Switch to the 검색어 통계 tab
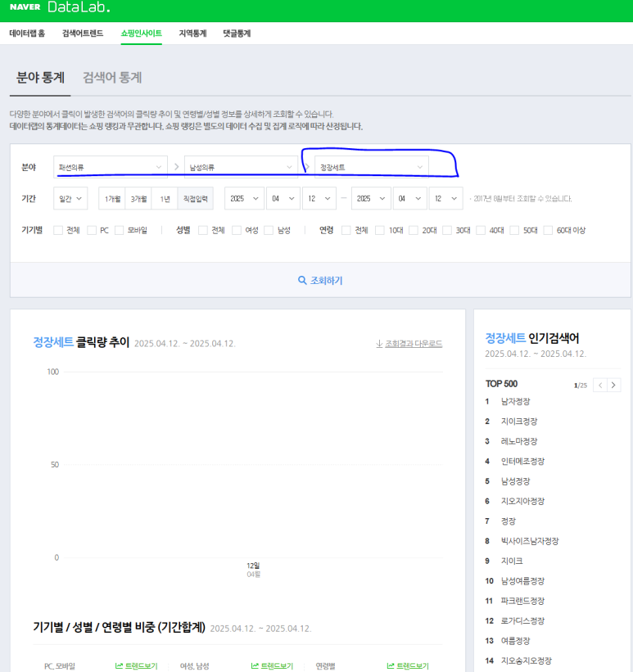 (x=112, y=78)
